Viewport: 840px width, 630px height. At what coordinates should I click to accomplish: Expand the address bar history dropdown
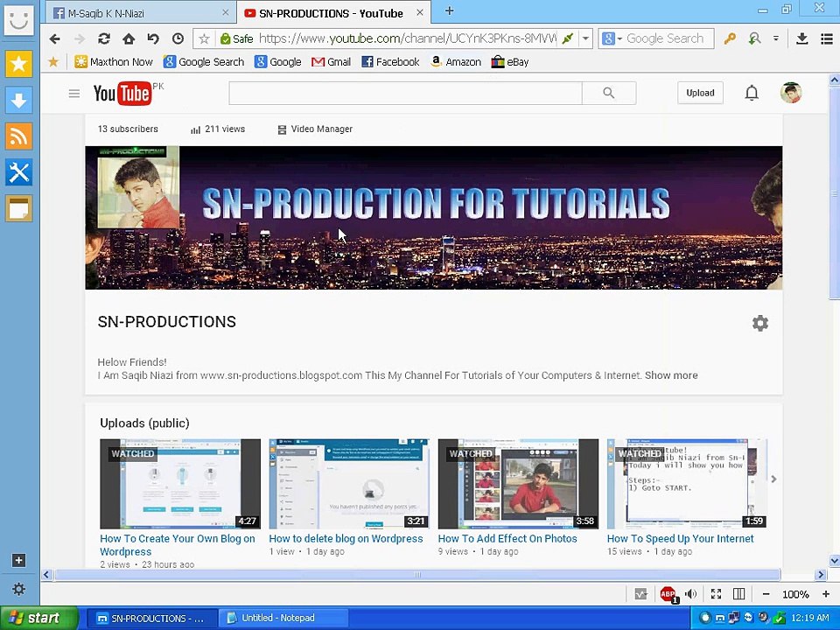pyautogui.click(x=585, y=38)
